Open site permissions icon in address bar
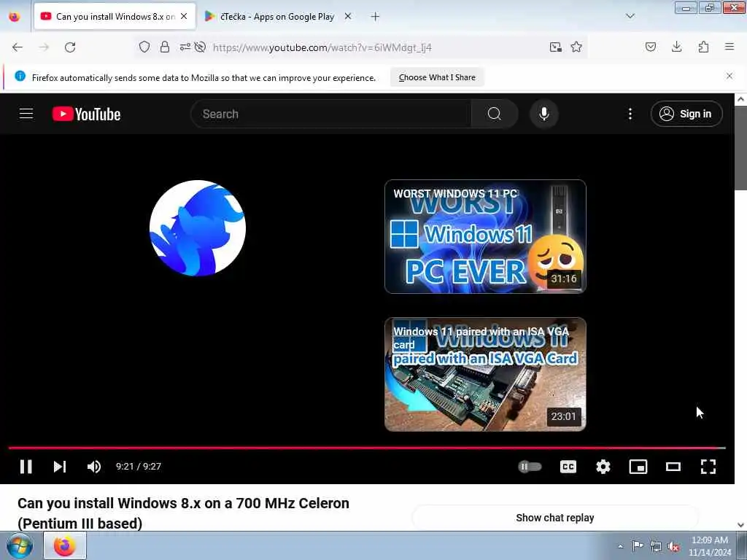This screenshot has height=560, width=747. click(185, 47)
